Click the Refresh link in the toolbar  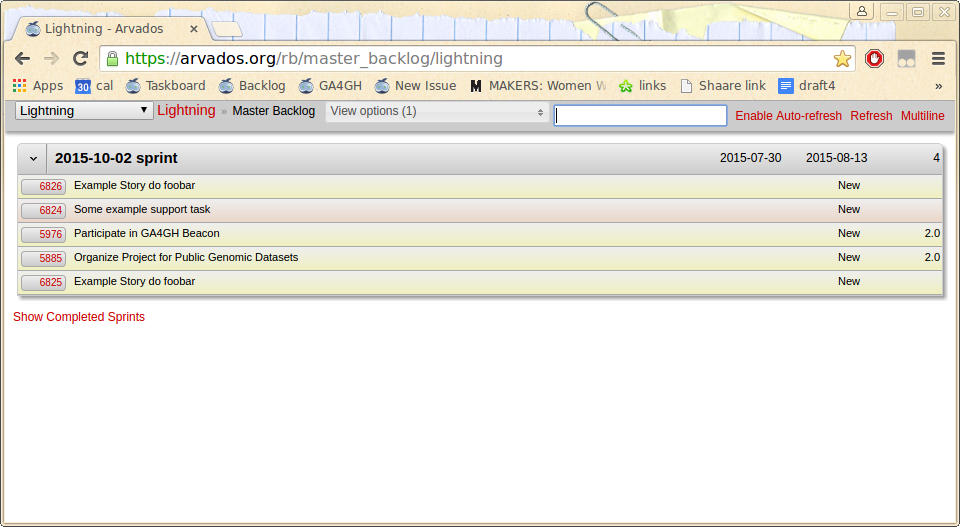pos(871,116)
